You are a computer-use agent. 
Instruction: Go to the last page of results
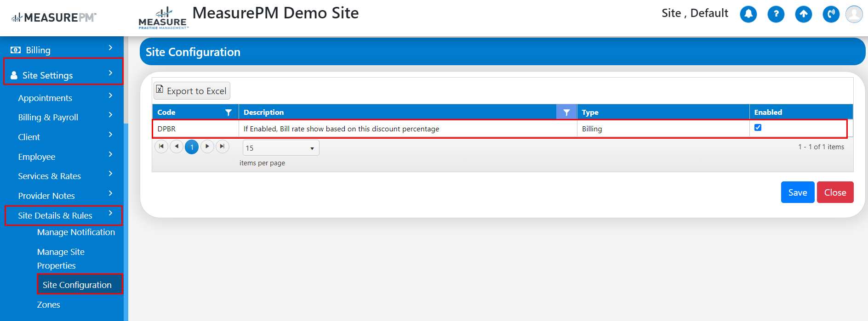[x=223, y=146]
